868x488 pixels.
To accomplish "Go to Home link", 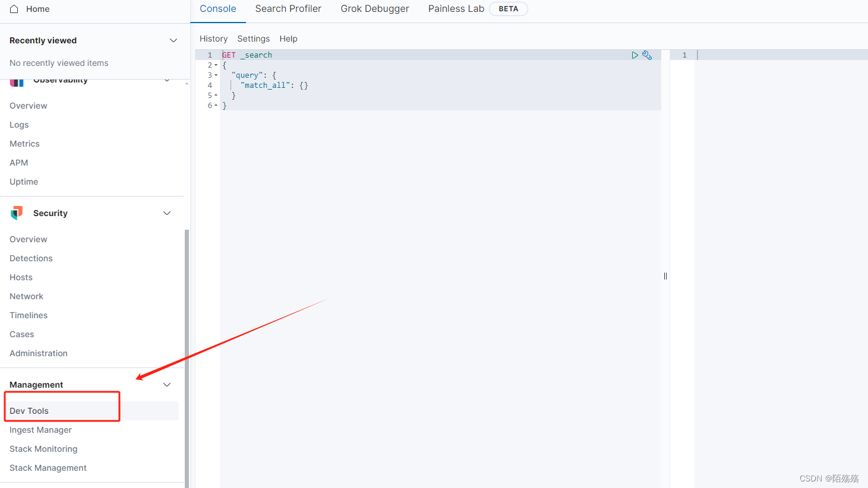I will [x=38, y=9].
